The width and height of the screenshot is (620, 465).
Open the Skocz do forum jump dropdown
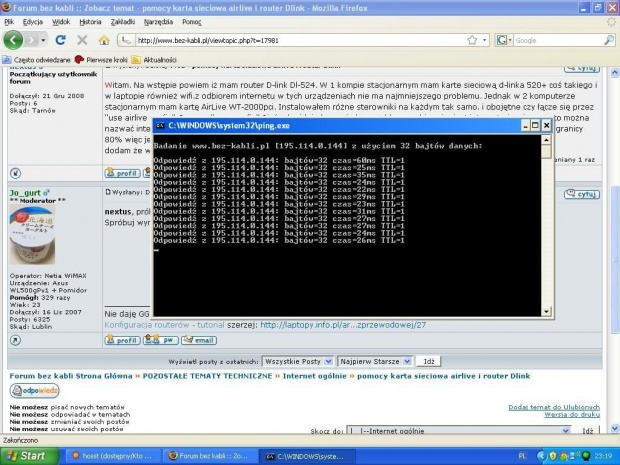click(459, 431)
